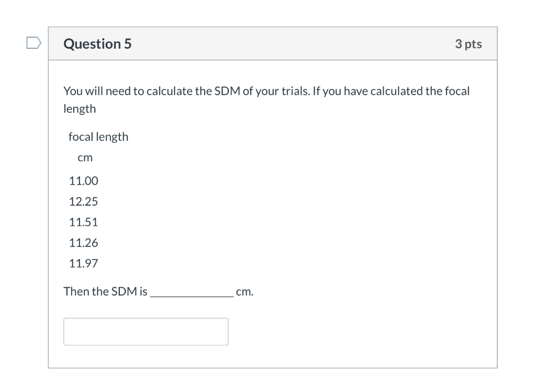Click the trial value 12.25
Screen dimensions: 536x392
click(x=83, y=201)
